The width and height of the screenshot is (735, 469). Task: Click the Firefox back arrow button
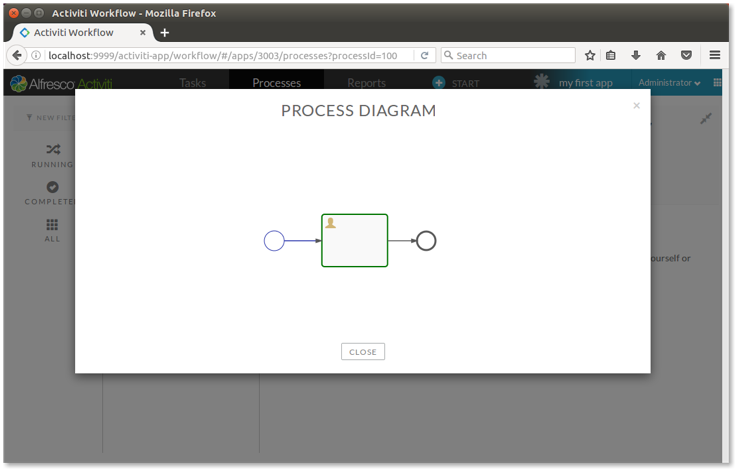pyautogui.click(x=17, y=56)
